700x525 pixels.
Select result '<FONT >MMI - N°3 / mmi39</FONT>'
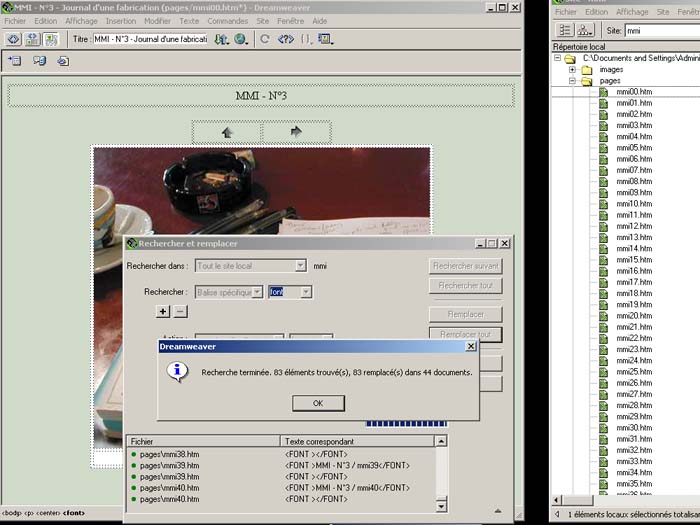pos(347,466)
